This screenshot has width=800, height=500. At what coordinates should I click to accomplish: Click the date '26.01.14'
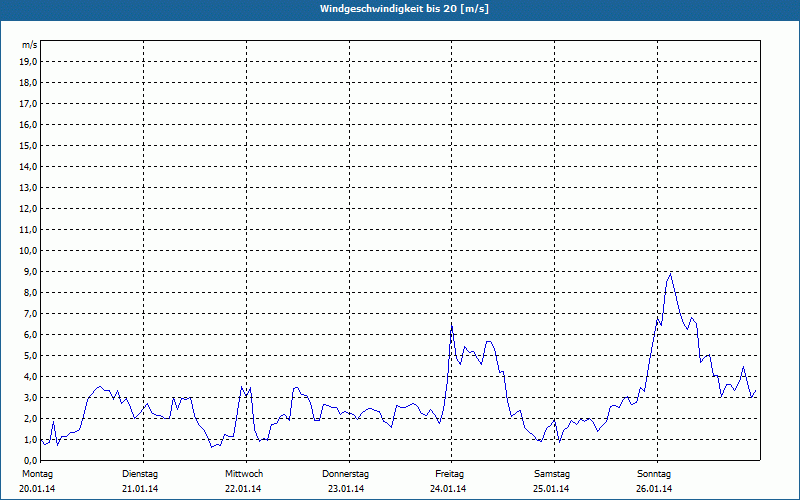pyautogui.click(x=654, y=489)
